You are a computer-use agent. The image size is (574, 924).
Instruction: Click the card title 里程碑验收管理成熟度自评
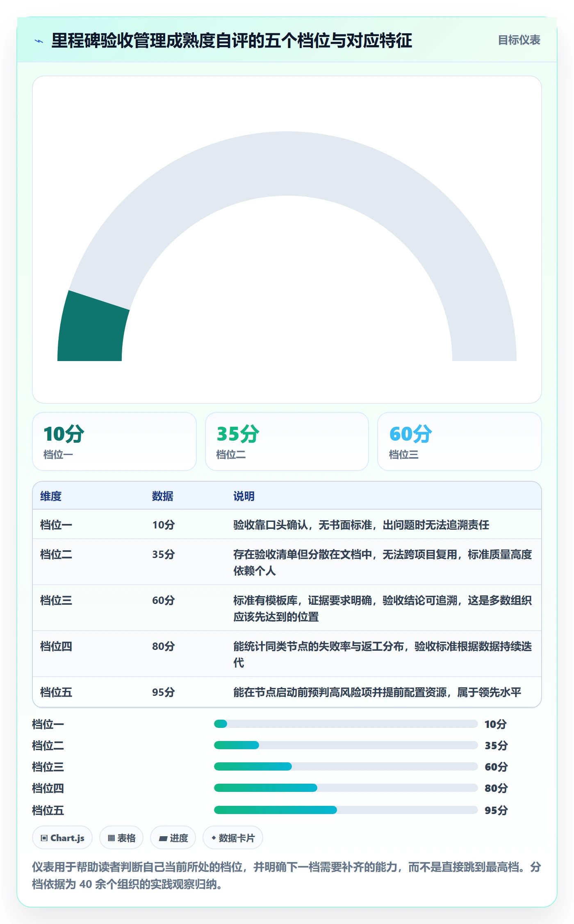[x=232, y=41]
